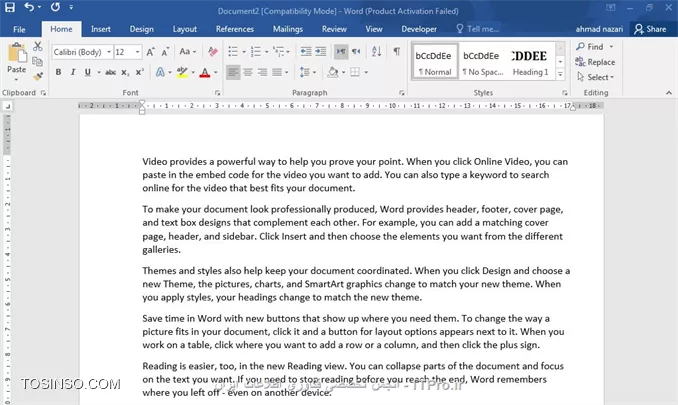Open the Font dialog launcher
This screenshot has width=678, height=405.
pos(217,93)
